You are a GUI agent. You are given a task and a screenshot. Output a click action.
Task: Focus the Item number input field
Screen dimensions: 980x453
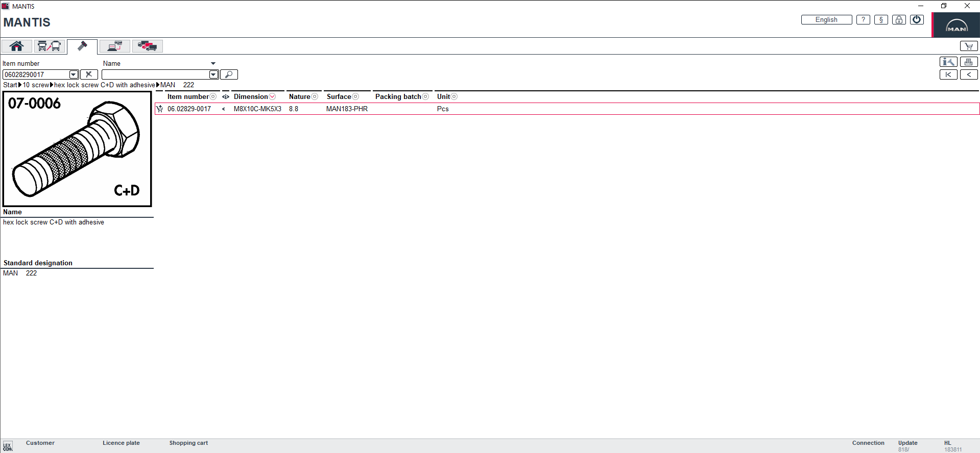36,74
